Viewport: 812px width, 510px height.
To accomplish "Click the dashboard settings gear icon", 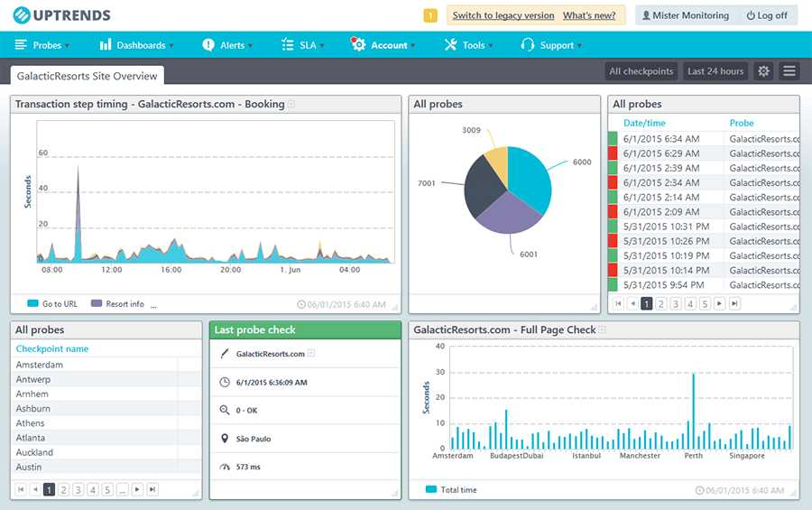I will point(763,71).
